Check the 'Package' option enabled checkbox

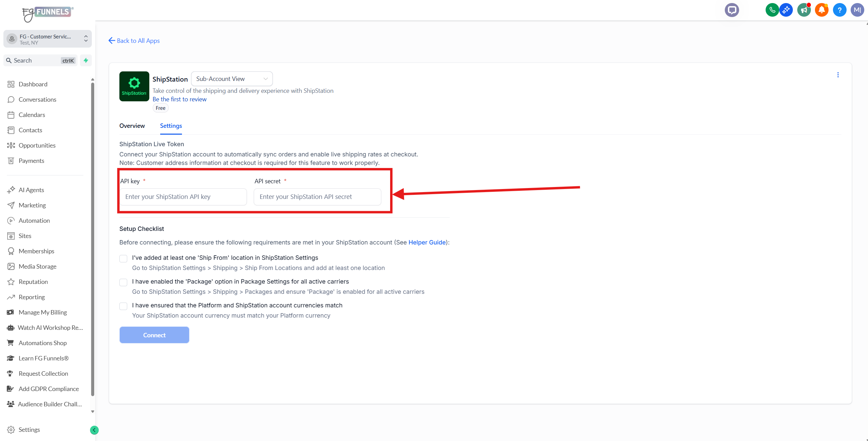coord(123,283)
